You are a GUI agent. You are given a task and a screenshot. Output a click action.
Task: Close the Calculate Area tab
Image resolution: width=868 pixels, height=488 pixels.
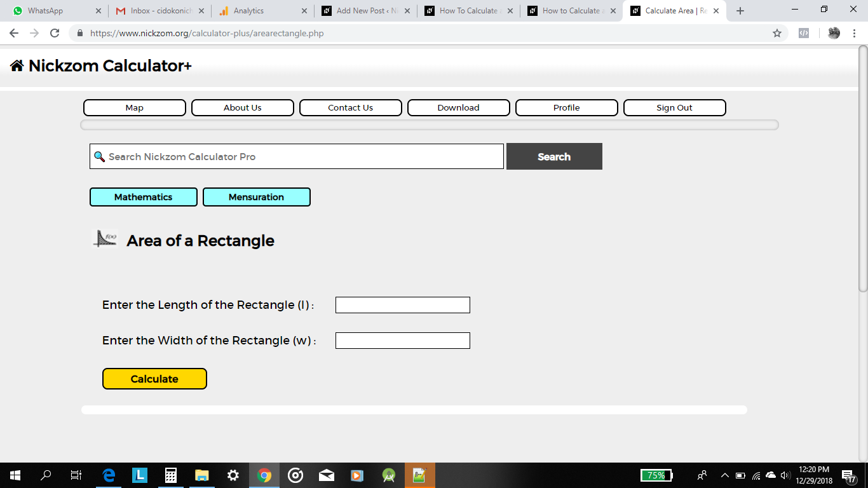tap(716, 11)
